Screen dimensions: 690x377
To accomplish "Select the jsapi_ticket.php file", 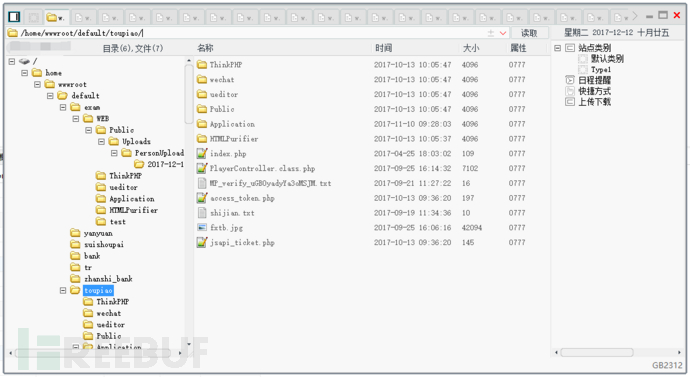I will click(235, 242).
